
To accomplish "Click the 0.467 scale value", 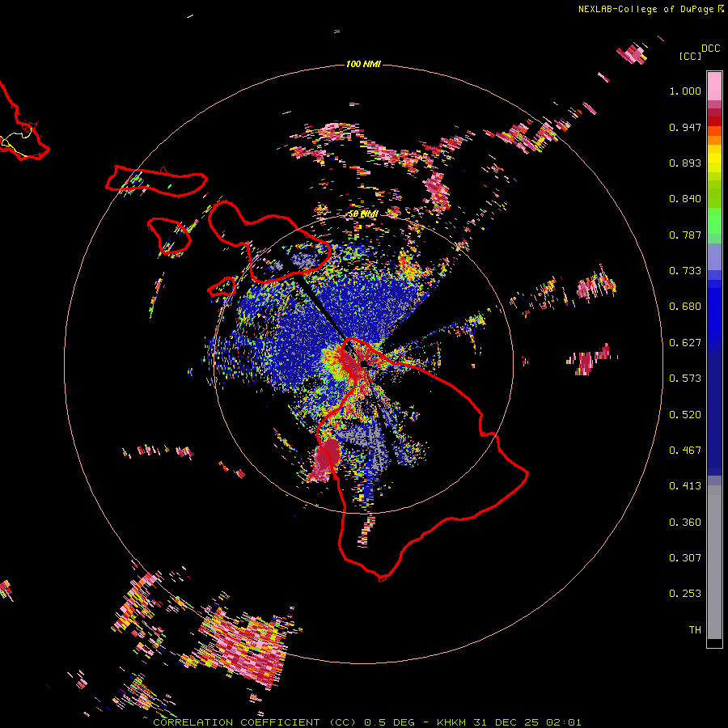I will [685, 451].
